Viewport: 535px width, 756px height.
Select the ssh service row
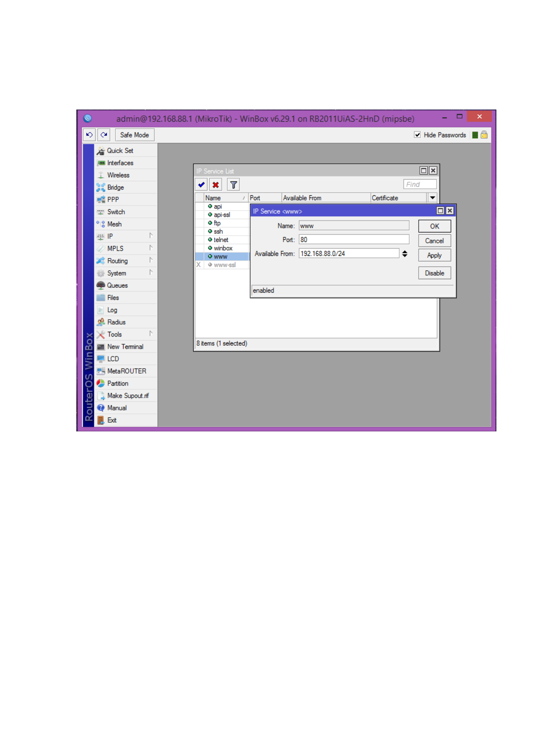[222, 232]
